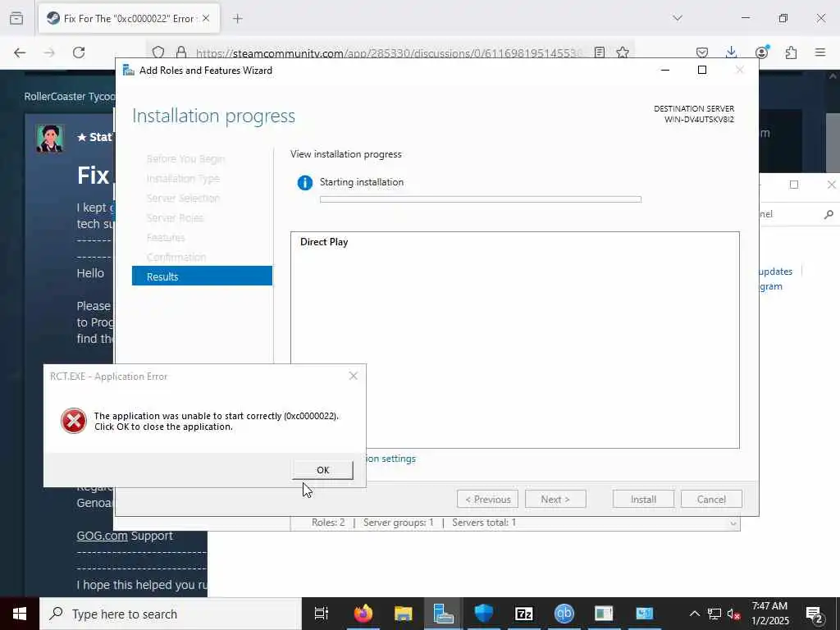Click Installation Type step in wizard

183,178
